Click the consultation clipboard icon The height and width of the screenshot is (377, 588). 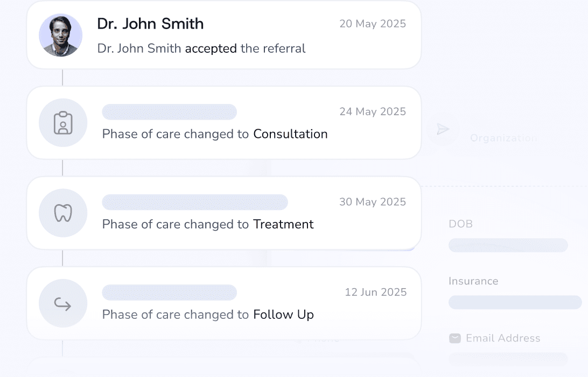[x=63, y=123]
